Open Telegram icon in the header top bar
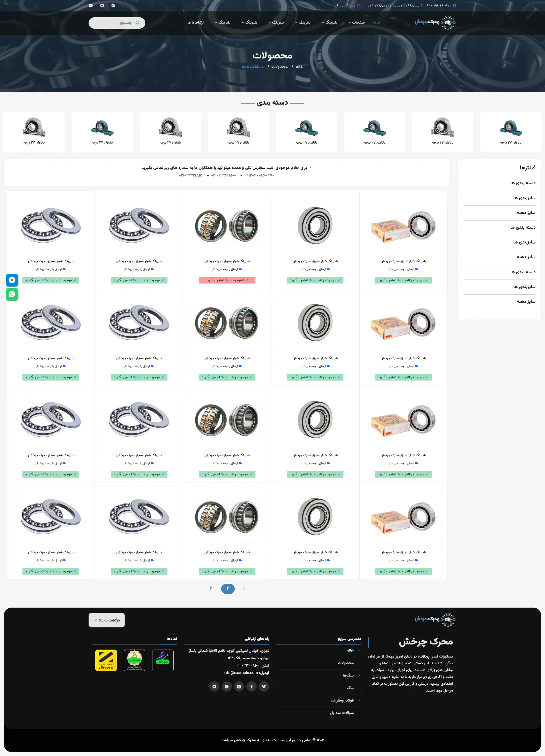545x756 pixels. click(102, 5)
